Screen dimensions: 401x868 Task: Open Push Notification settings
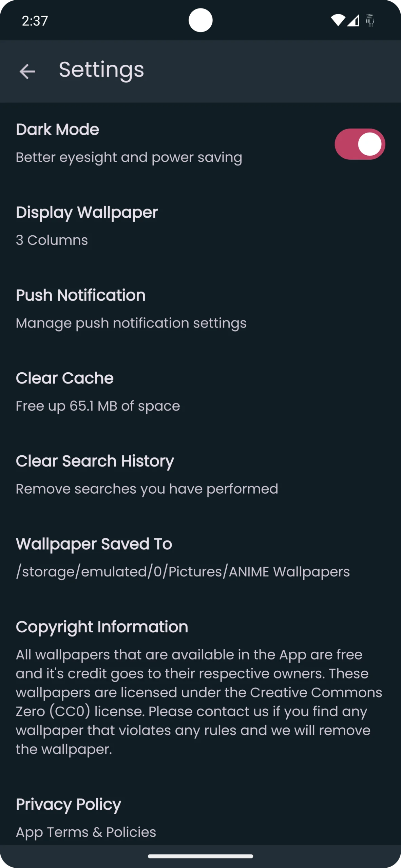(x=81, y=295)
